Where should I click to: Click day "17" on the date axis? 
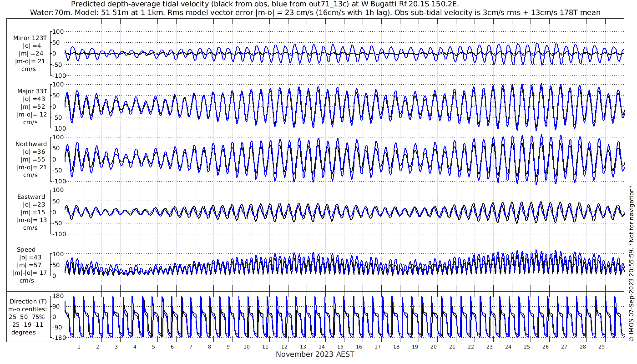(x=377, y=347)
